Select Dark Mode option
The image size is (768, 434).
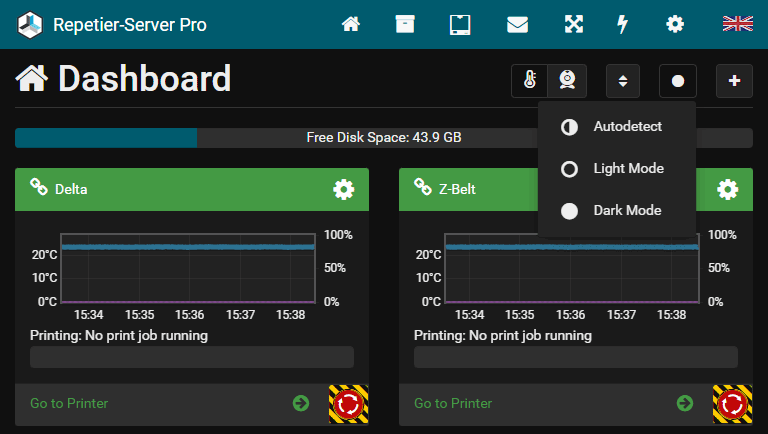click(617, 211)
